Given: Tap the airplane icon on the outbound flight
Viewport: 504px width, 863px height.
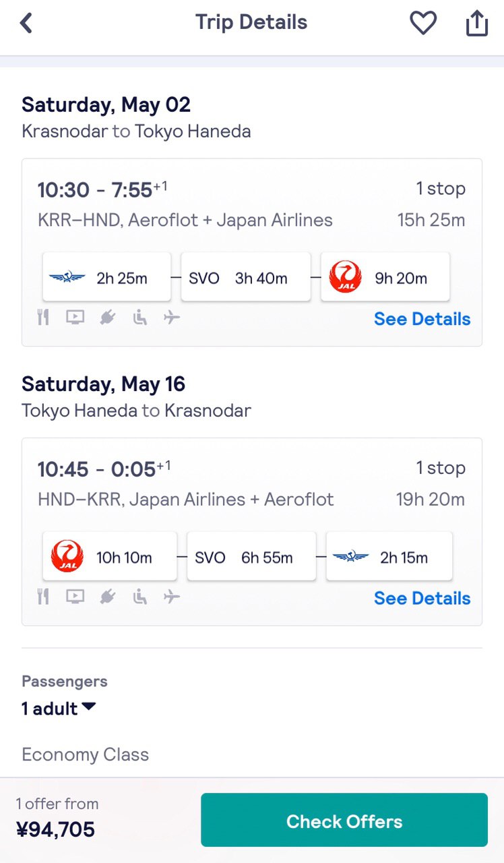Looking at the screenshot, I should point(172,317).
